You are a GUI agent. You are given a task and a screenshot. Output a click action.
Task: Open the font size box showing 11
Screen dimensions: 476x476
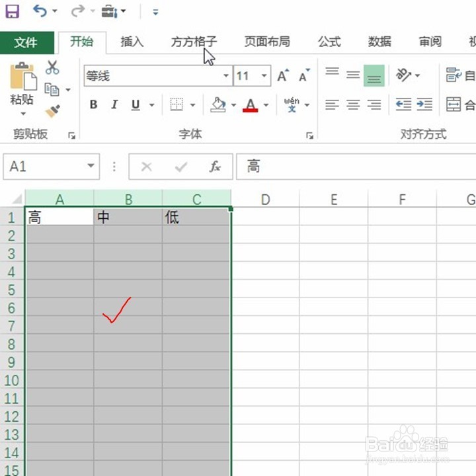(x=252, y=75)
